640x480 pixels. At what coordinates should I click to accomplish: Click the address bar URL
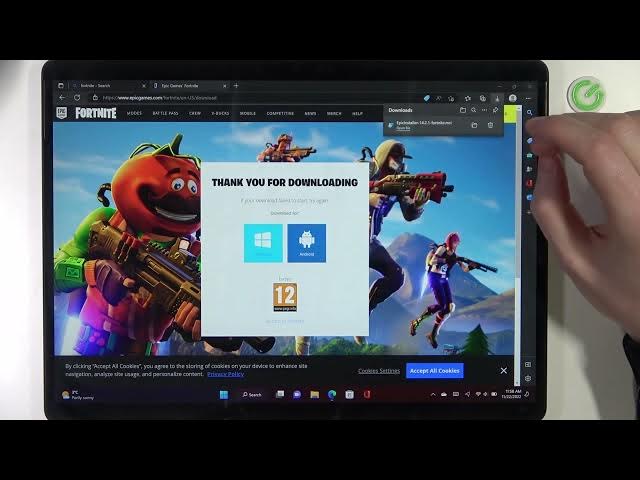pos(160,98)
